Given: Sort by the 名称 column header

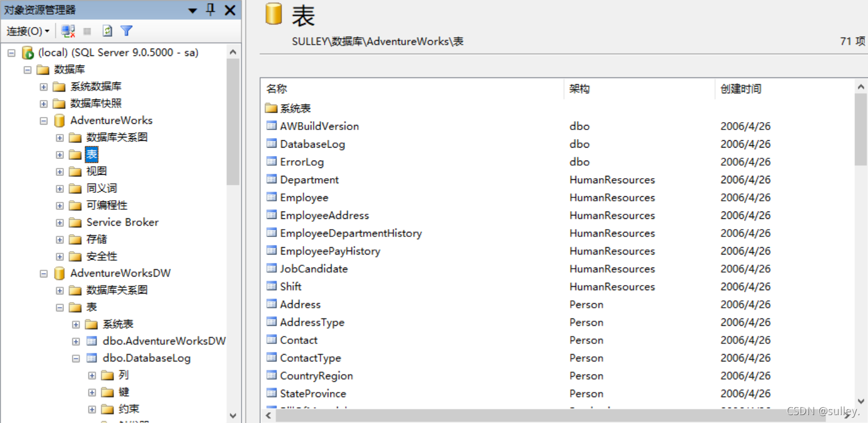Looking at the screenshot, I should click(x=413, y=89).
